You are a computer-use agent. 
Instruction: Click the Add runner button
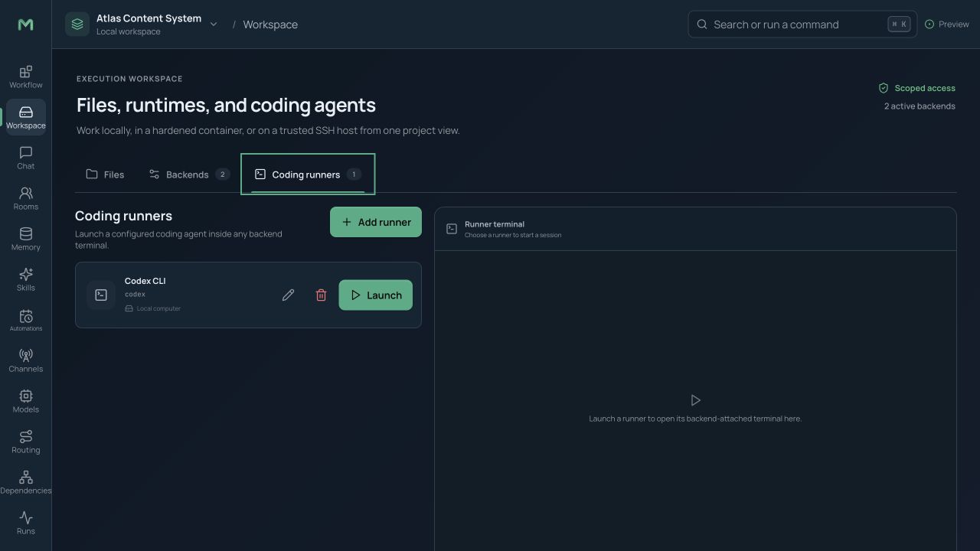pyautogui.click(x=376, y=222)
